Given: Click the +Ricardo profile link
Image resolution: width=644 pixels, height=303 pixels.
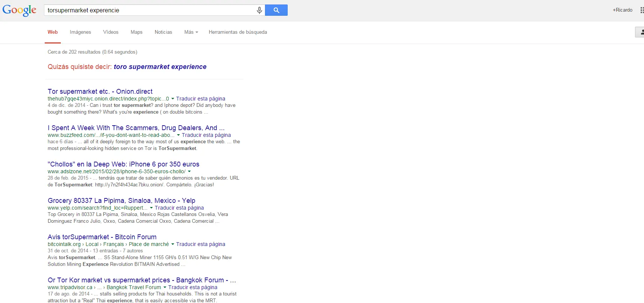Looking at the screenshot, I should pyautogui.click(x=623, y=10).
